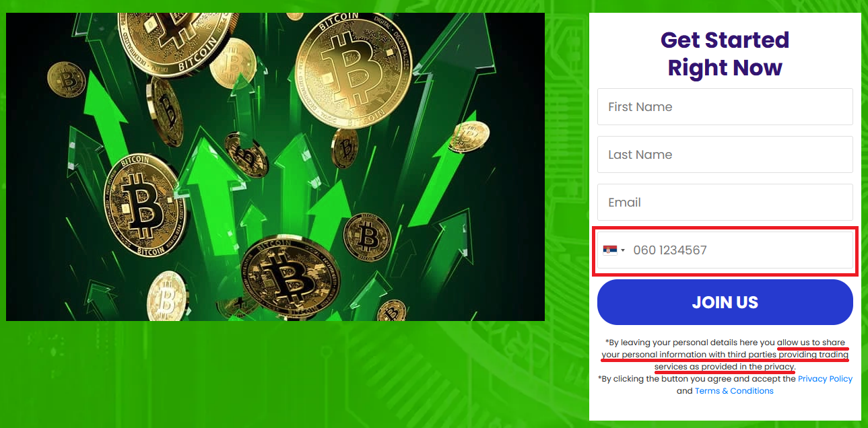Focus the First Name input field
This screenshot has width=868, height=428.
tap(725, 106)
